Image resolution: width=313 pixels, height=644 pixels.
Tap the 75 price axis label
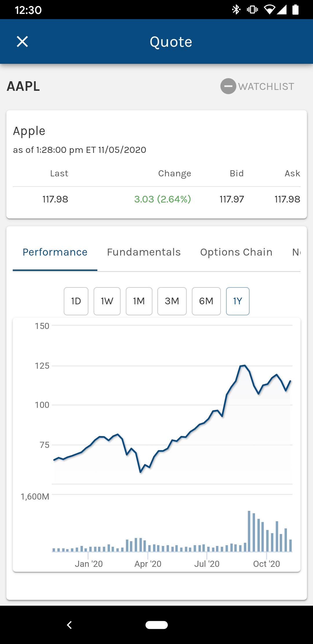point(45,445)
